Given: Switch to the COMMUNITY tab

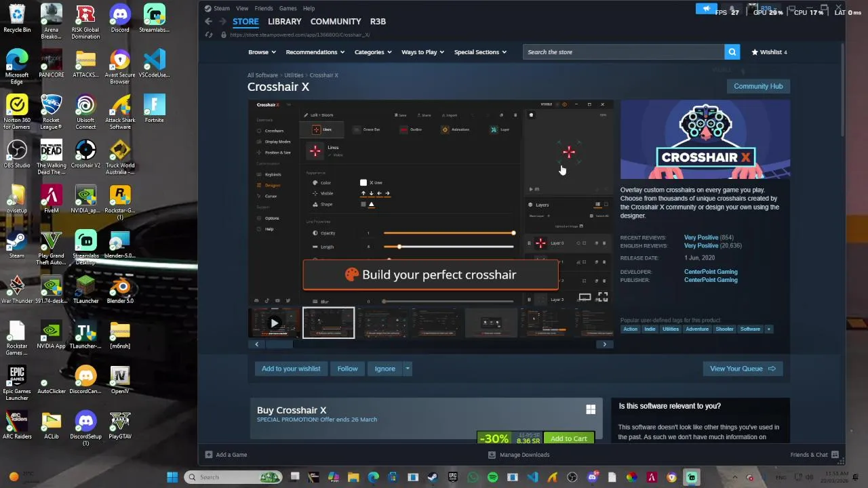Looking at the screenshot, I should pos(336,22).
